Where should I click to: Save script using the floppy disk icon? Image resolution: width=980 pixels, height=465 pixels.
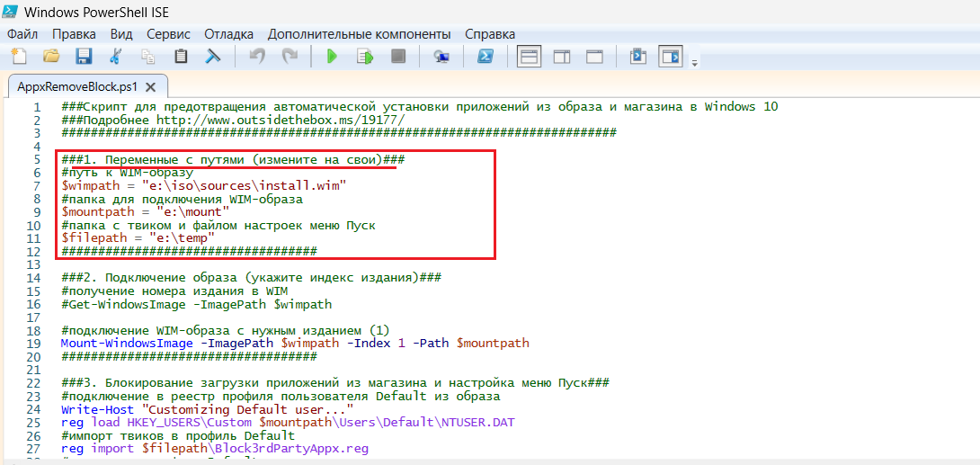point(84,57)
